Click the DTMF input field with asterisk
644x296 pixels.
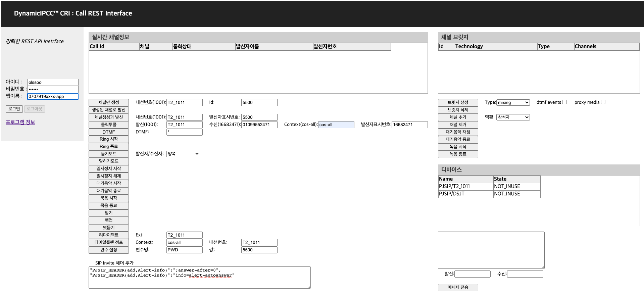185,132
